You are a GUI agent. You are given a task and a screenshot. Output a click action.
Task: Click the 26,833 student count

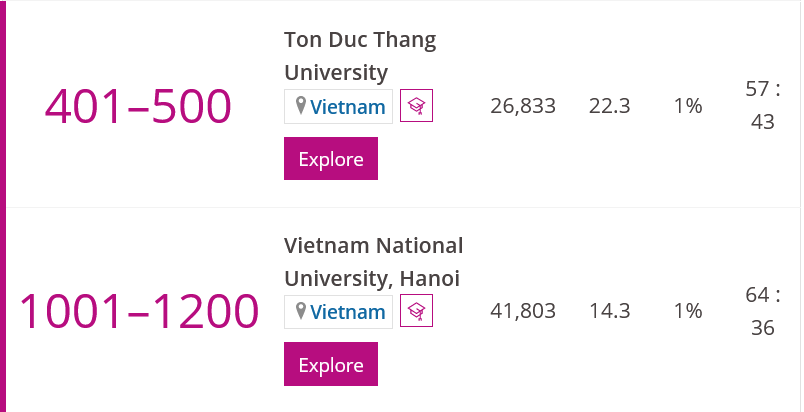coord(523,106)
